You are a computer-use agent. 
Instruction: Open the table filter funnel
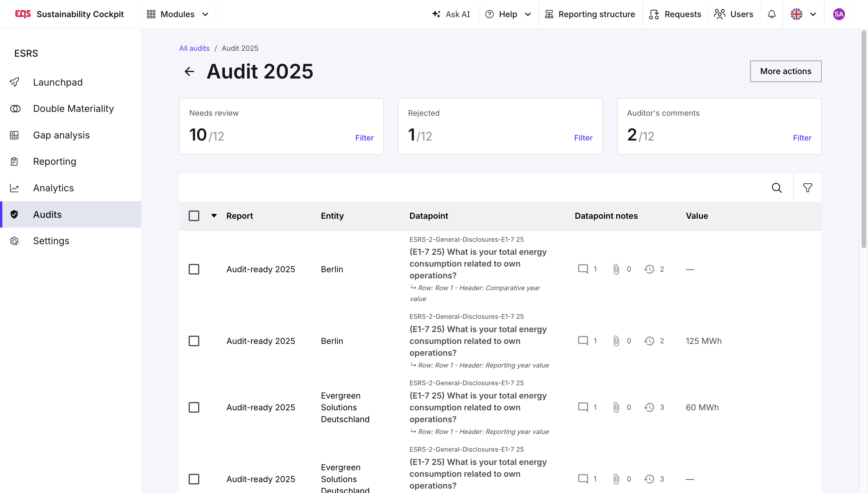tap(807, 187)
